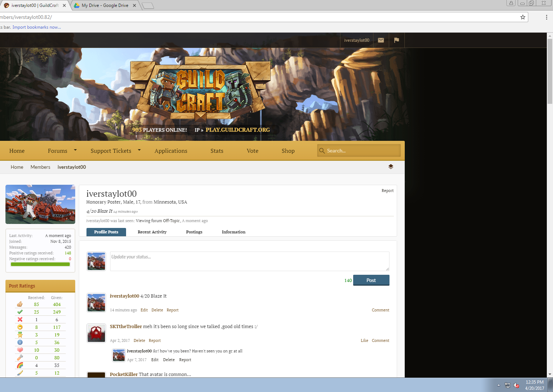This screenshot has width=553, height=392.
Task: Click the layers icon in breadcrumb bar
Action: tap(391, 167)
